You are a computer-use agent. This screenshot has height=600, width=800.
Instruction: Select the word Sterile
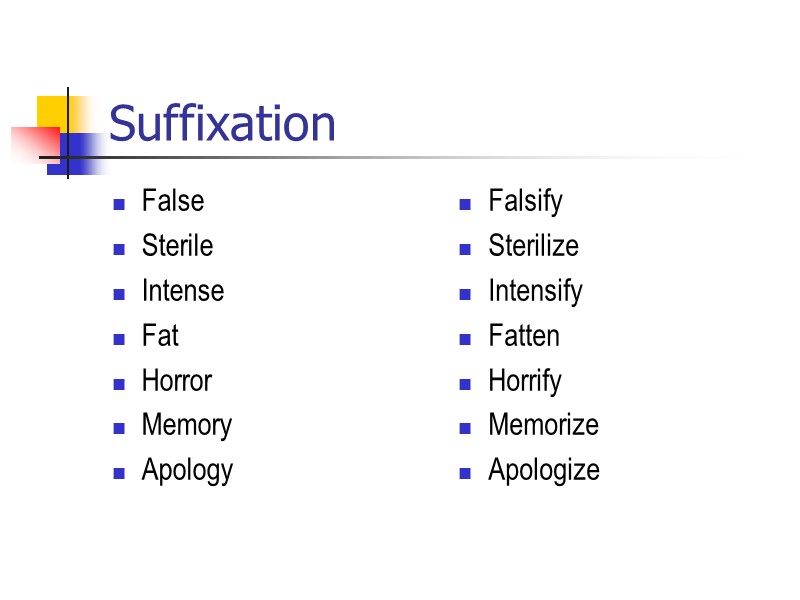(x=177, y=246)
